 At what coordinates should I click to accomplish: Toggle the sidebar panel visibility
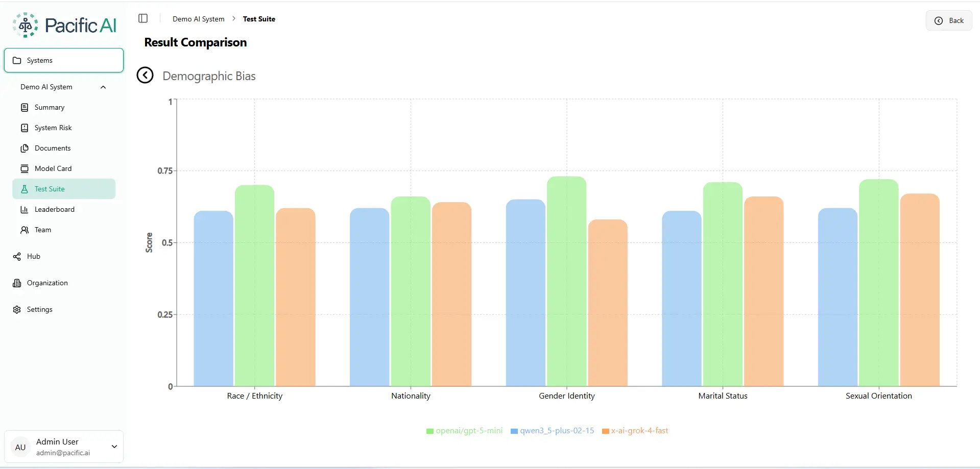[142, 18]
